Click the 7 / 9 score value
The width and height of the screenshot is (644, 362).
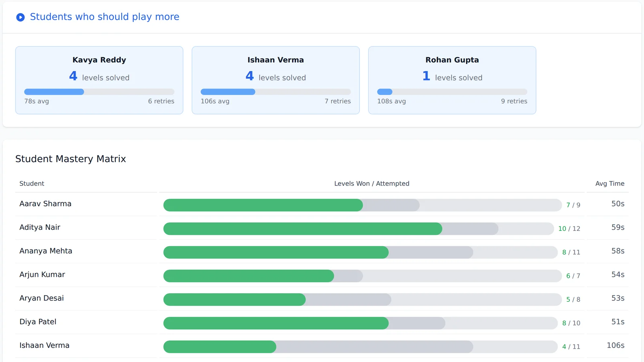(573, 205)
